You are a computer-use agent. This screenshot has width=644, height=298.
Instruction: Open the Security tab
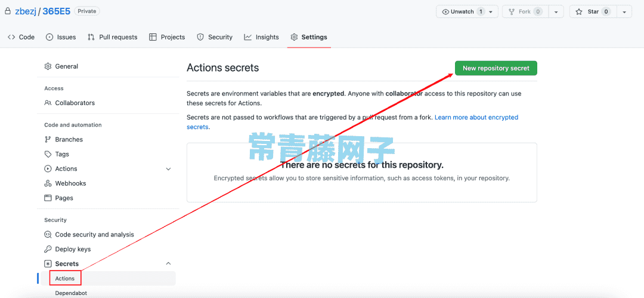215,37
